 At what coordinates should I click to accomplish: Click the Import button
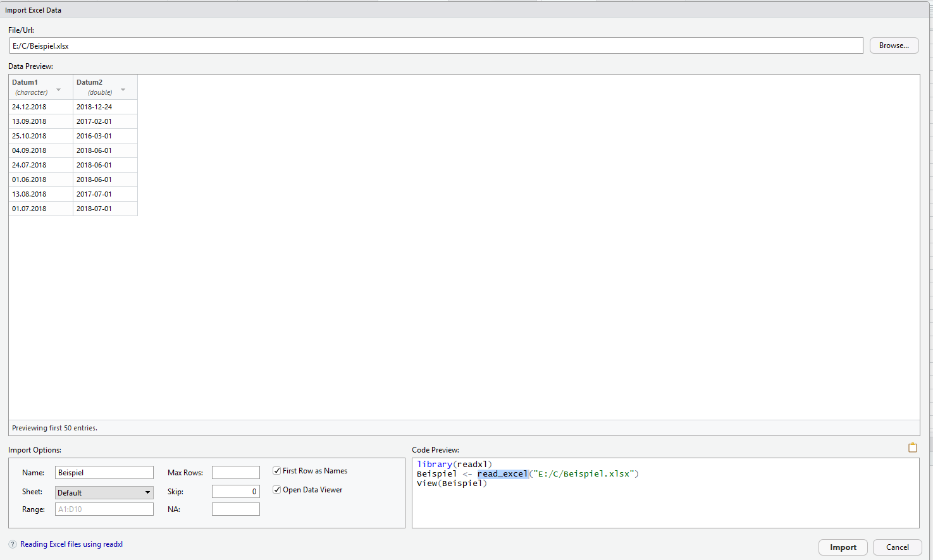tap(843, 547)
